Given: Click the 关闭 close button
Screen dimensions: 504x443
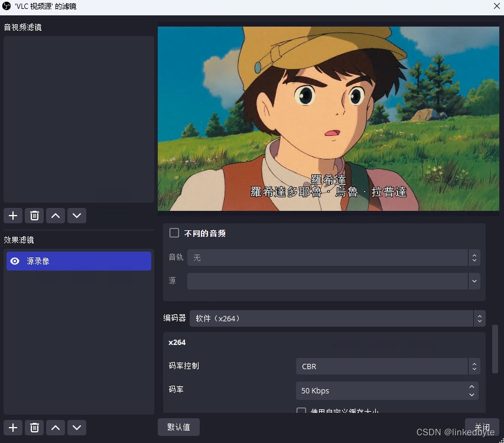Looking at the screenshot, I should click(482, 427).
